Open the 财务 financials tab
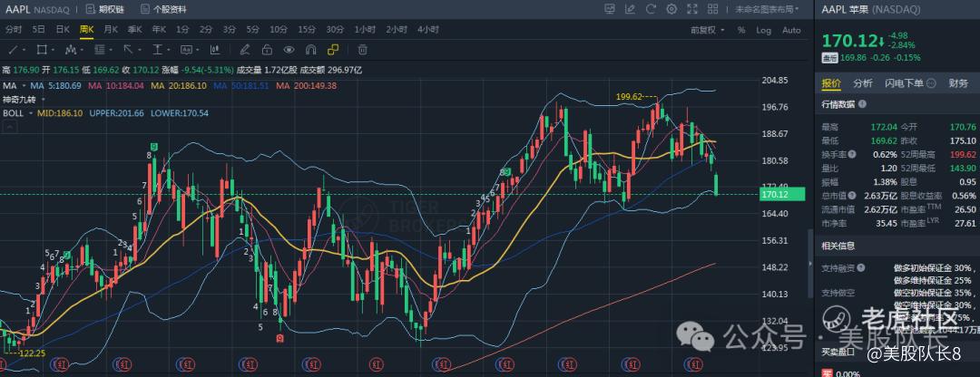Image resolution: width=980 pixels, height=377 pixels. (x=959, y=83)
